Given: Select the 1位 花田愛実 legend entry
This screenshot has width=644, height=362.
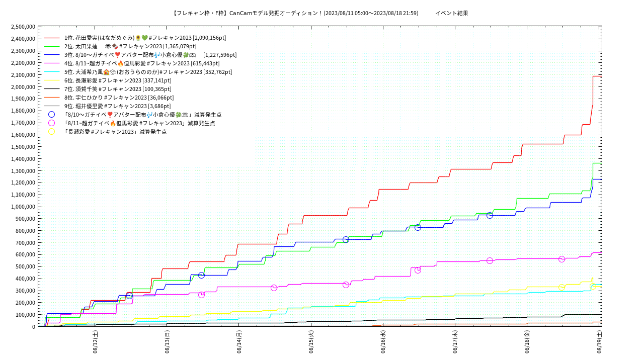Looking at the screenshot, I should 145,38.
